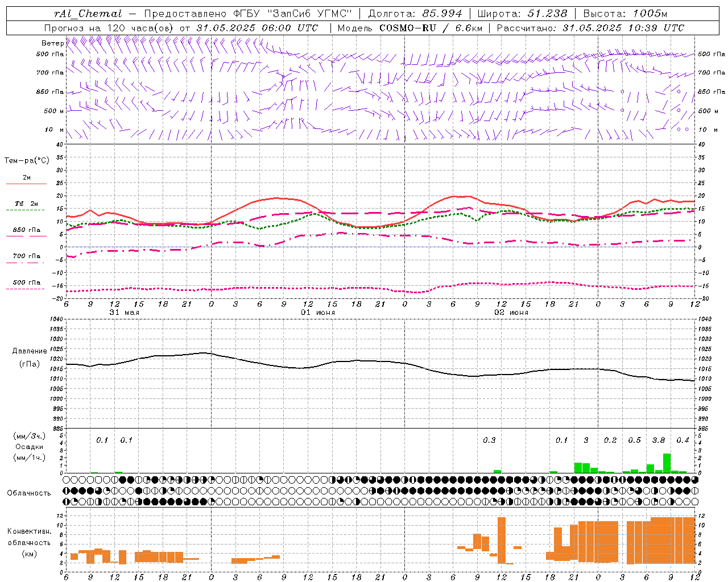Image resolution: width=728 pixels, height=582 pixels.
Task: Select the 'Долгота: 85.994' value
Action: (415, 14)
